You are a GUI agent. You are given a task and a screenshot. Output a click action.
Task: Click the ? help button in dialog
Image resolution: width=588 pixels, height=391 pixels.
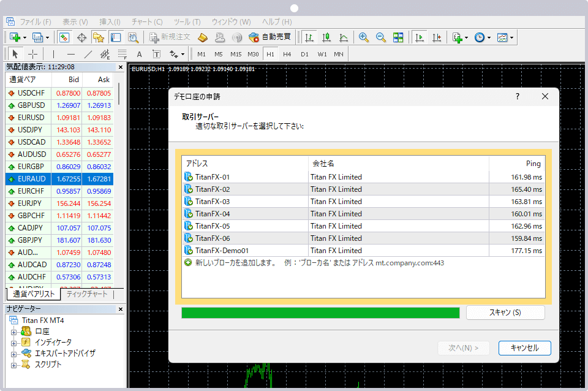click(518, 96)
